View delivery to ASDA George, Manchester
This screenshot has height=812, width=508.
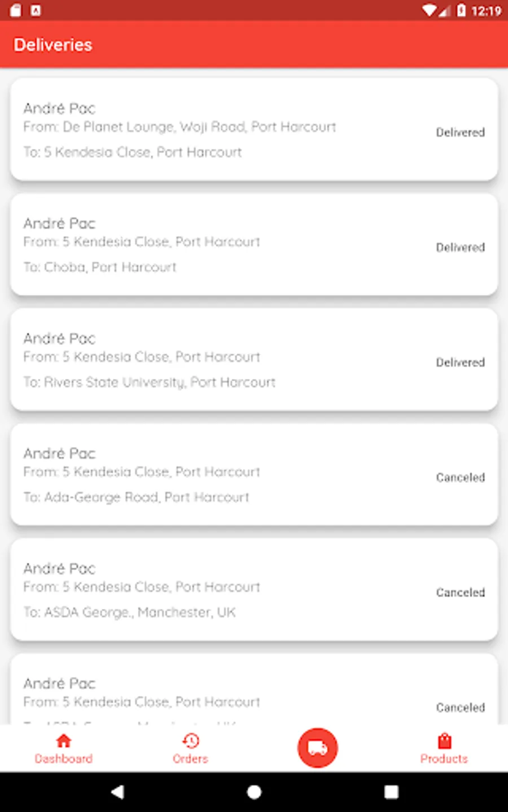click(x=226, y=590)
